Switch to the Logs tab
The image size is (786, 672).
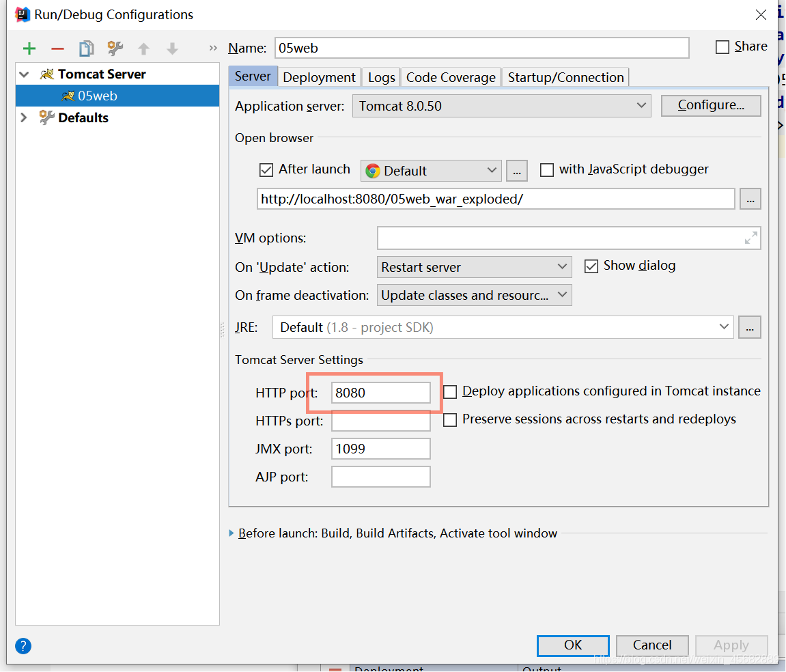tap(382, 78)
